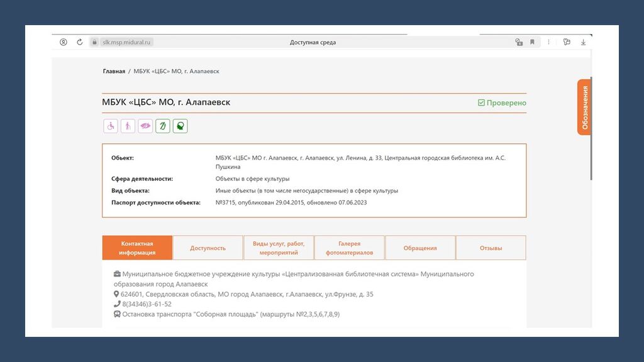This screenshot has width=644, height=362.
Task: Select the Отзывы tab
Action: [491, 248]
